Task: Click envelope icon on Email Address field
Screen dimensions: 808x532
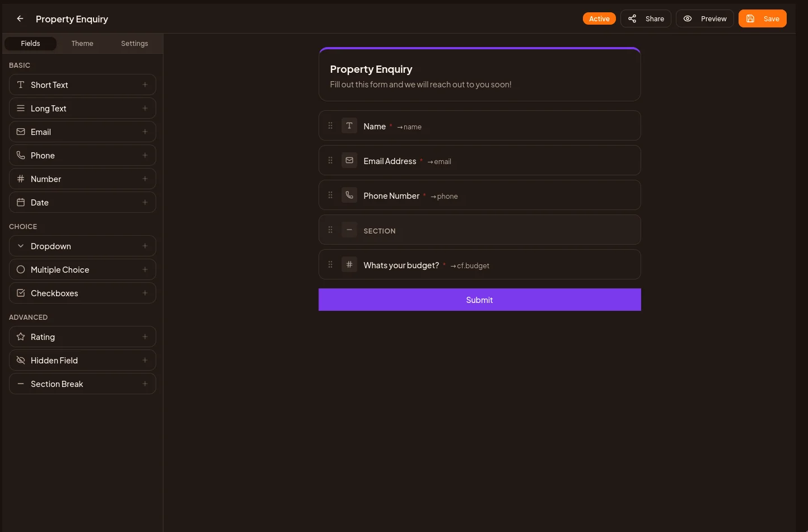Action: click(349, 160)
